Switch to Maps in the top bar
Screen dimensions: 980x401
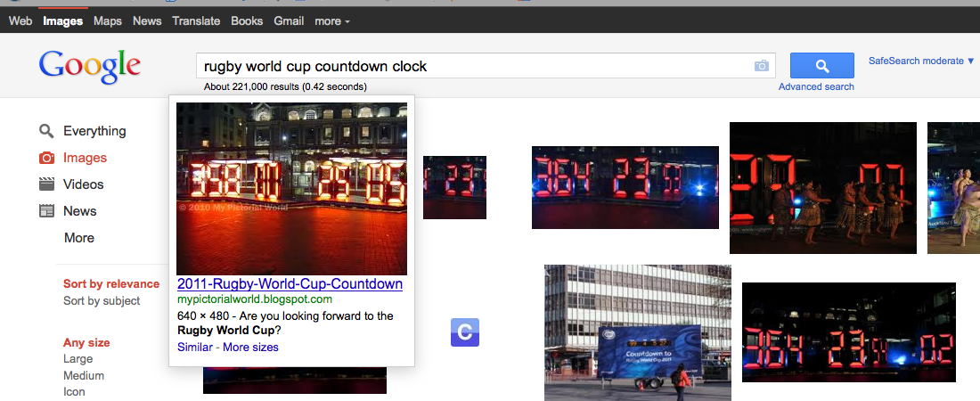tap(108, 20)
